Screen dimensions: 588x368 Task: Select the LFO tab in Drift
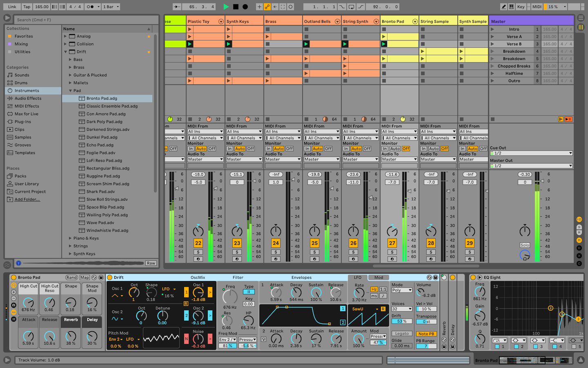pyautogui.click(x=358, y=277)
